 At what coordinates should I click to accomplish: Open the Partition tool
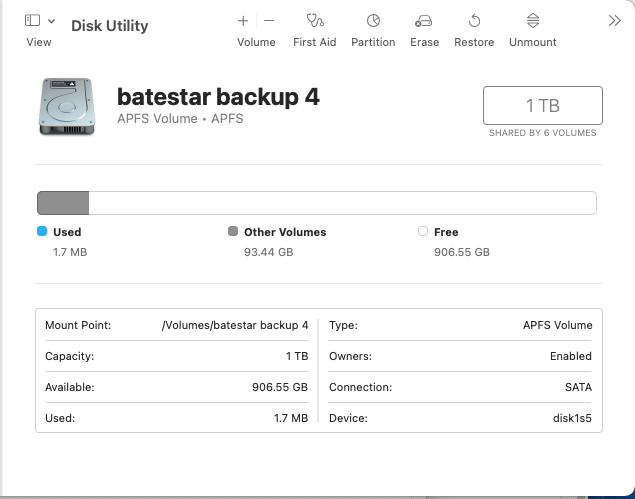pyautogui.click(x=374, y=21)
